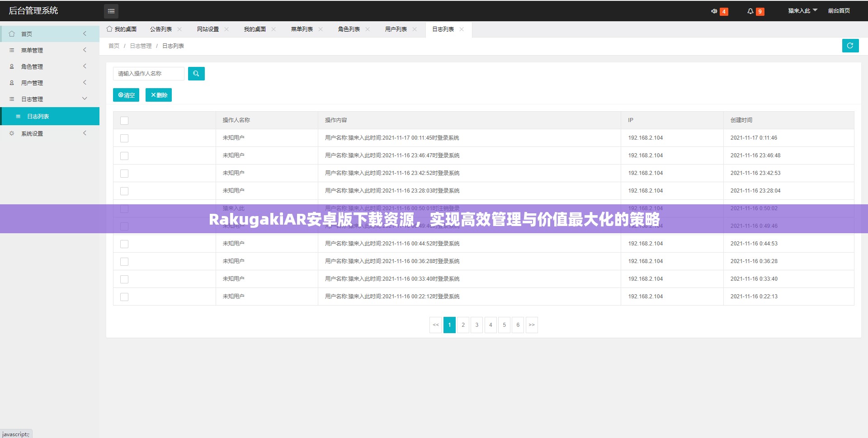
Task: Switch to the 公告列表 tab
Action: (161, 29)
